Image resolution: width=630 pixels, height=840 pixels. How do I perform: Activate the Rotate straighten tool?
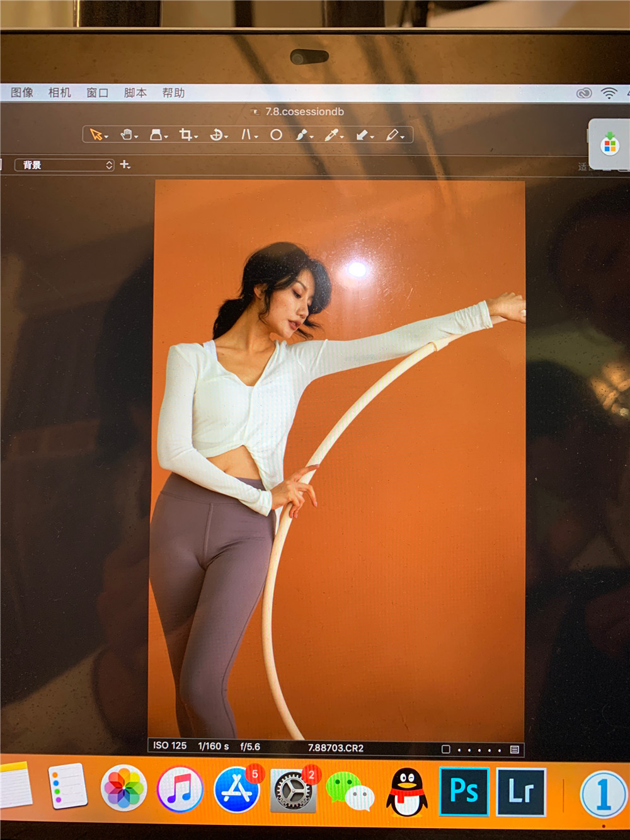click(216, 135)
